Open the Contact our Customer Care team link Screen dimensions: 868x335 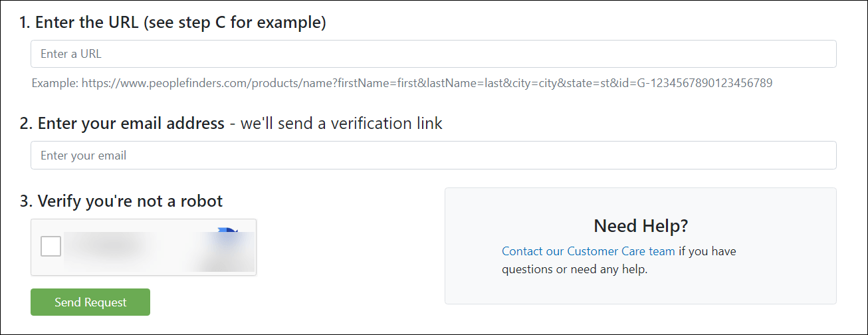click(588, 251)
